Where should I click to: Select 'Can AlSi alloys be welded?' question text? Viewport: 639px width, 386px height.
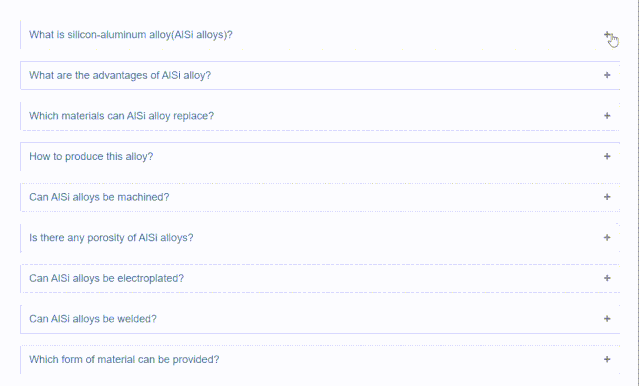pos(93,319)
